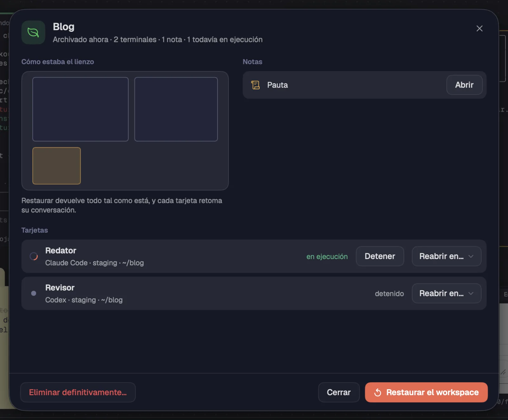The image size is (508, 420).
Task: Click 'Codex · staging · ~/blog' text
Action: tap(84, 300)
